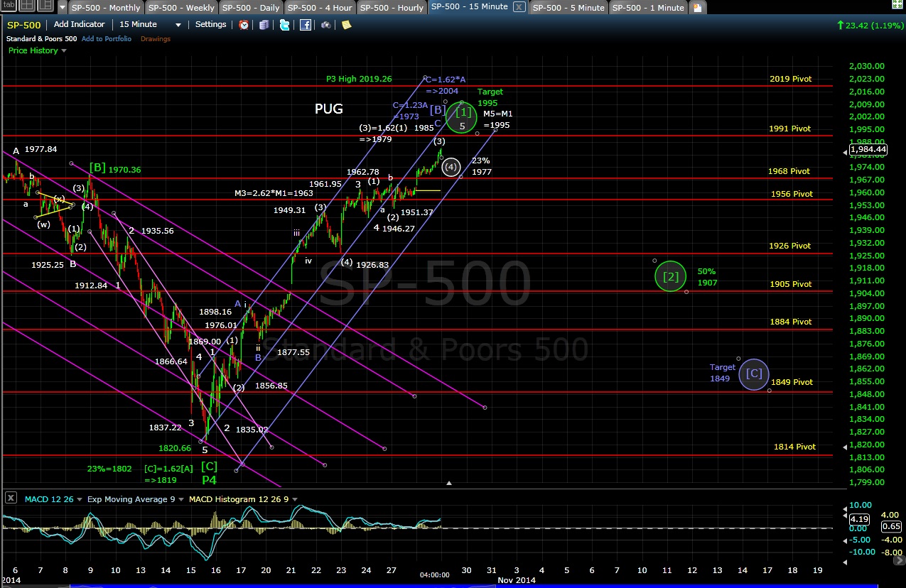Switch to SP-500 Monthly tab
This screenshot has height=588, width=906.
[x=106, y=8]
